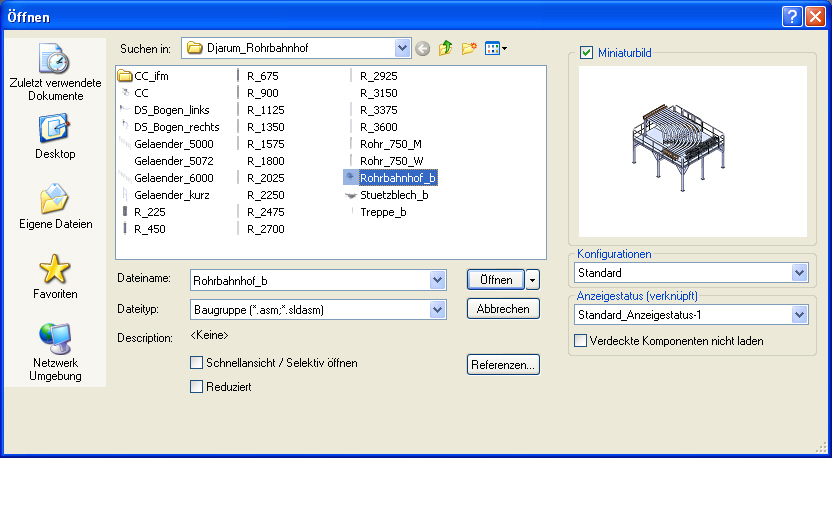Select file Gelaender_kurz
840x525 pixels.
point(171,195)
